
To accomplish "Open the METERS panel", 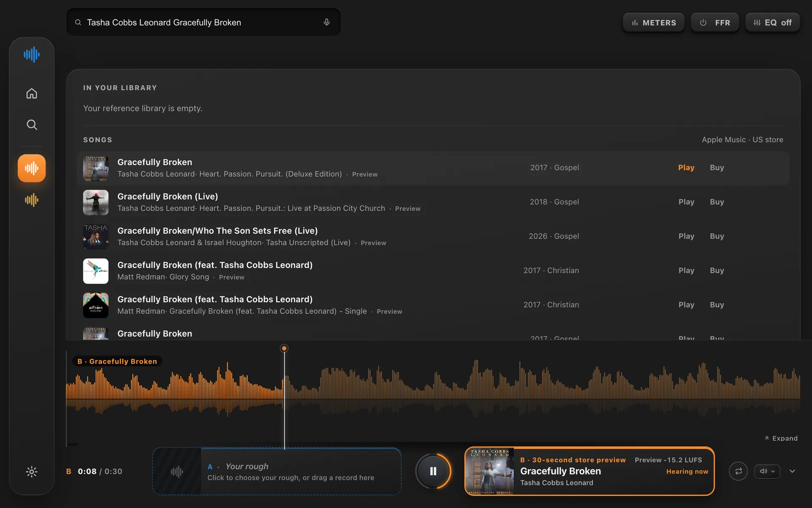I will [654, 22].
